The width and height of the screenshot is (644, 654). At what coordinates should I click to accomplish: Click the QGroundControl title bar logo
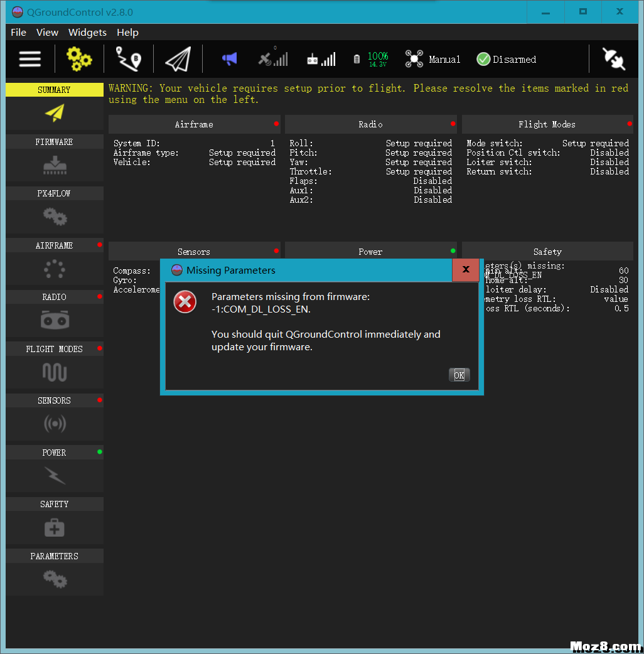(18, 12)
